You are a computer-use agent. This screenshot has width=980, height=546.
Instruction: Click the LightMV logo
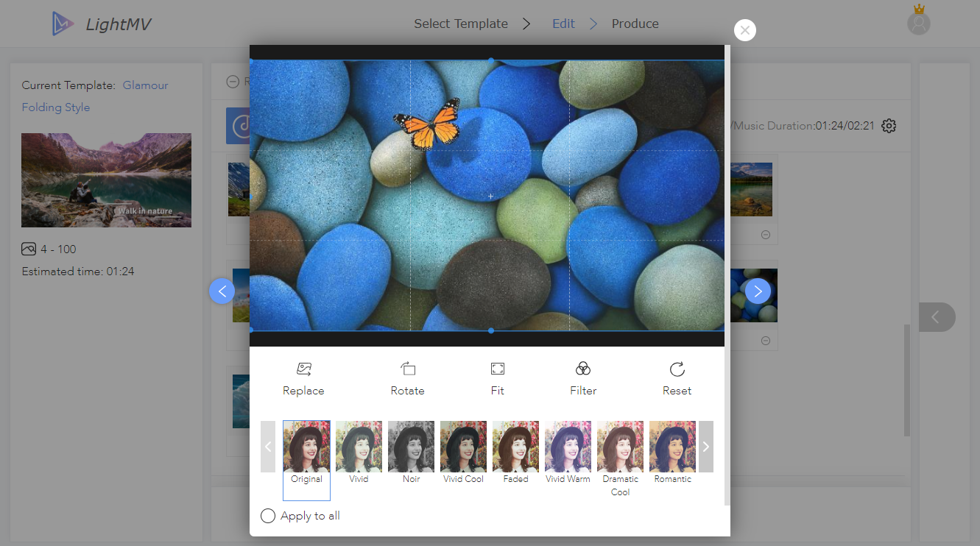(102, 24)
